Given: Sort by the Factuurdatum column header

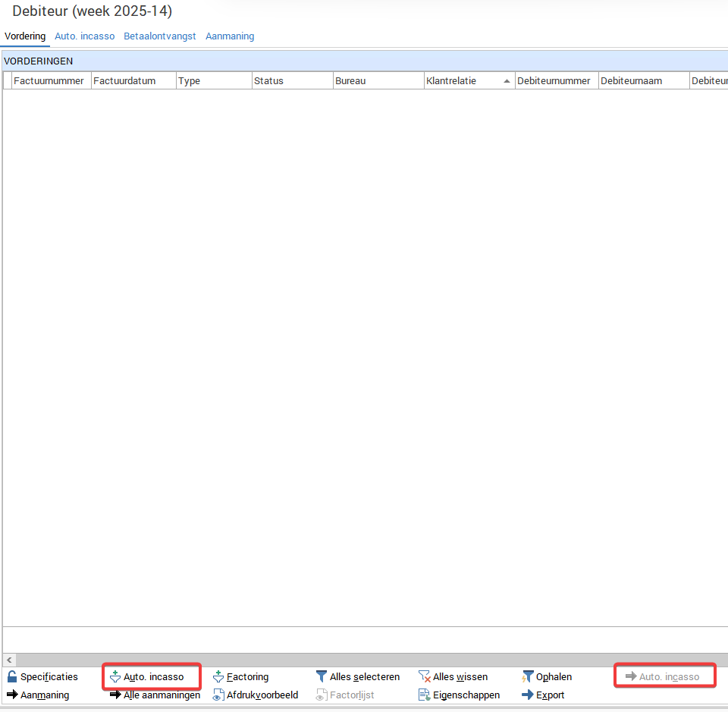Looking at the screenshot, I should (x=124, y=80).
